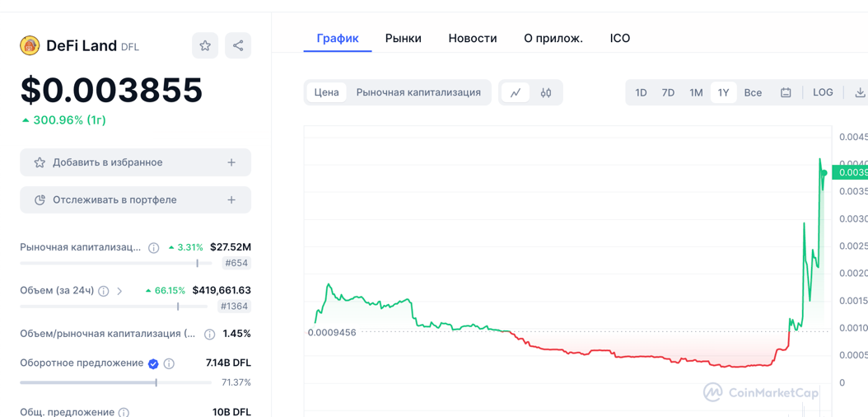Toggle the LOG scale option

823,93
